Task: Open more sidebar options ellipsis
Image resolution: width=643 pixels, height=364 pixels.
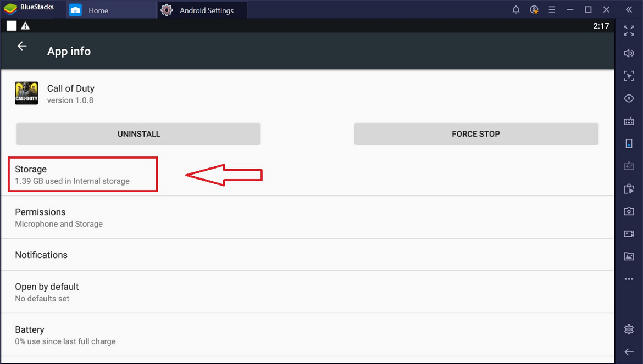Action: [x=629, y=279]
